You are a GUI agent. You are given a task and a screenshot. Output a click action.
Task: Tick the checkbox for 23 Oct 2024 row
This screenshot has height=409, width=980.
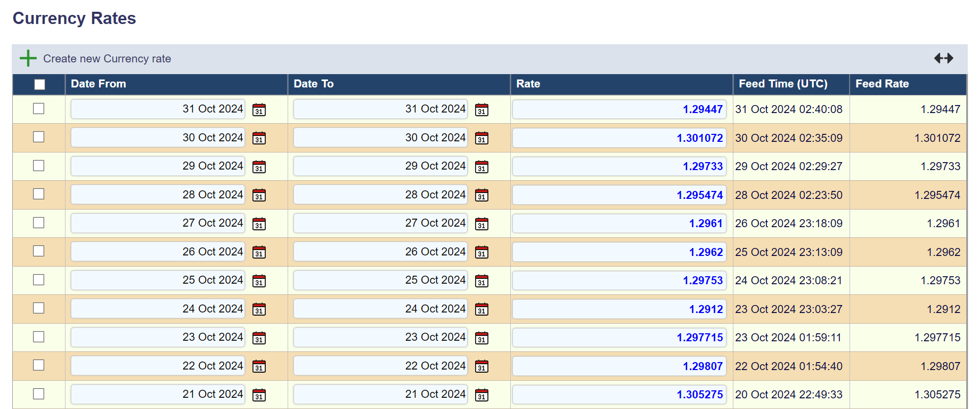tap(39, 337)
